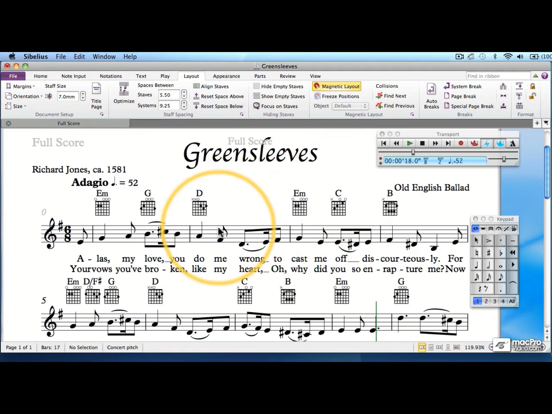Switch to the Appearance tab
The width and height of the screenshot is (552, 414).
tap(226, 76)
